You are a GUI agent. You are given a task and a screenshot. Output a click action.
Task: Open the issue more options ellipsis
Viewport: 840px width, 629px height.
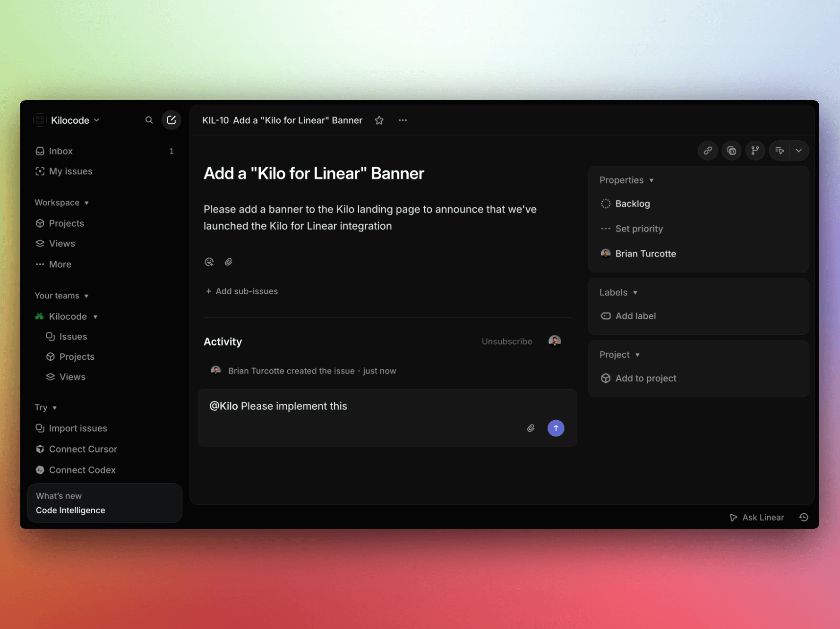403,120
